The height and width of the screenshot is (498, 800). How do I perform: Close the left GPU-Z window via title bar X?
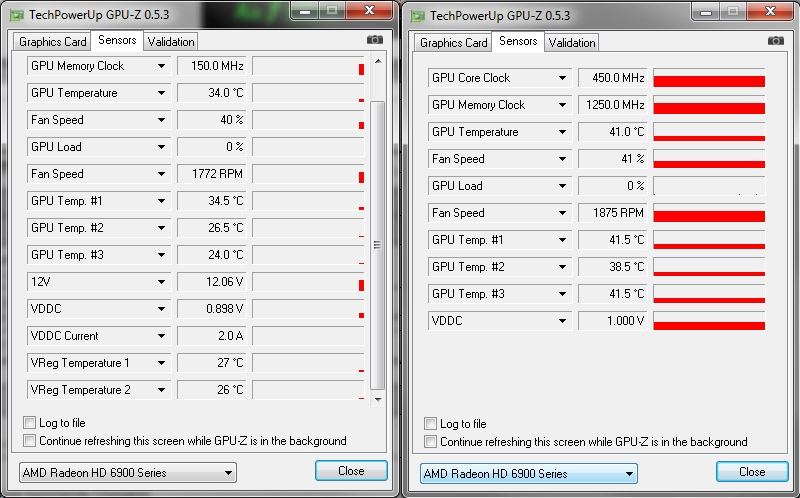pos(370,10)
